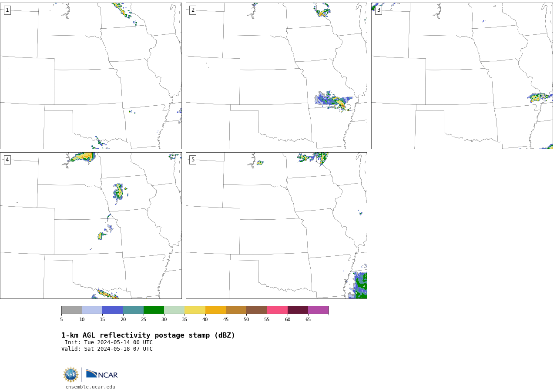Open postage stamp map number 4
This screenshot has width=557, height=392.
(91, 225)
